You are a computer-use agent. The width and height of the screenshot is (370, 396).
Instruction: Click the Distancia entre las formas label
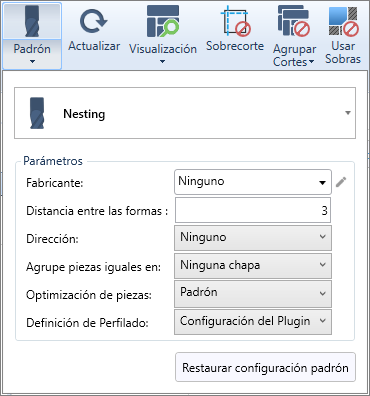97,211
